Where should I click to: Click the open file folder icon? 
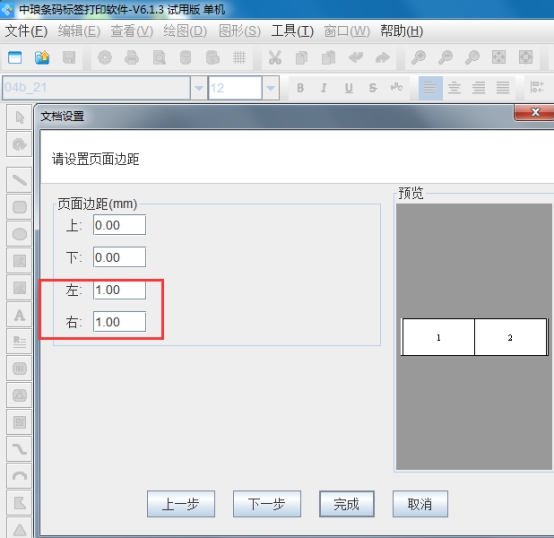point(42,57)
